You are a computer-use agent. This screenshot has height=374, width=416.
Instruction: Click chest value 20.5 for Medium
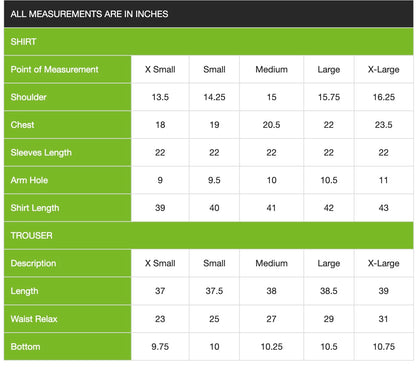tap(271, 125)
